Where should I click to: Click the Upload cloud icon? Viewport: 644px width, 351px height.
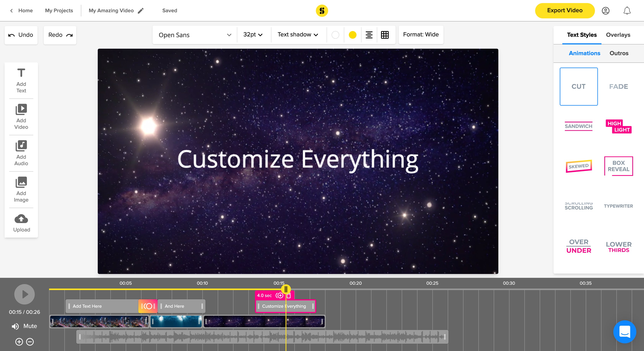21,219
